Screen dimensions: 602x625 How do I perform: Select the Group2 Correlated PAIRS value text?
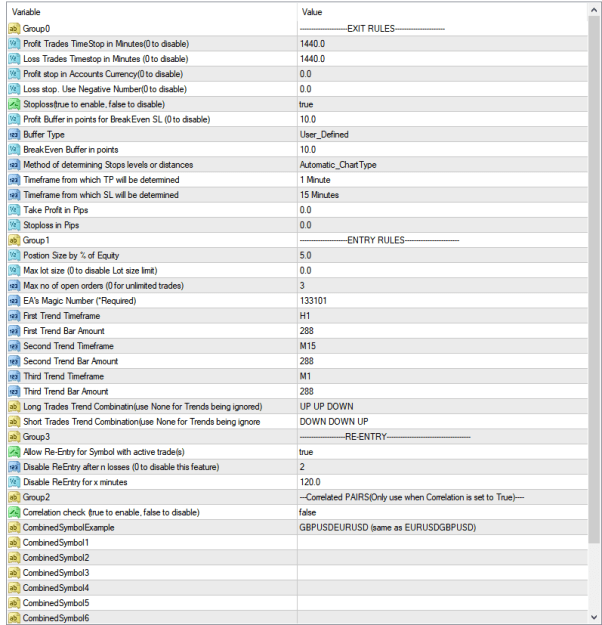[412, 497]
